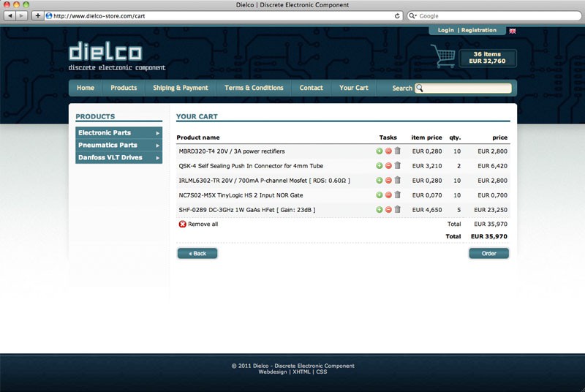Open the Login link
This screenshot has width=585, height=392.
[x=445, y=31]
